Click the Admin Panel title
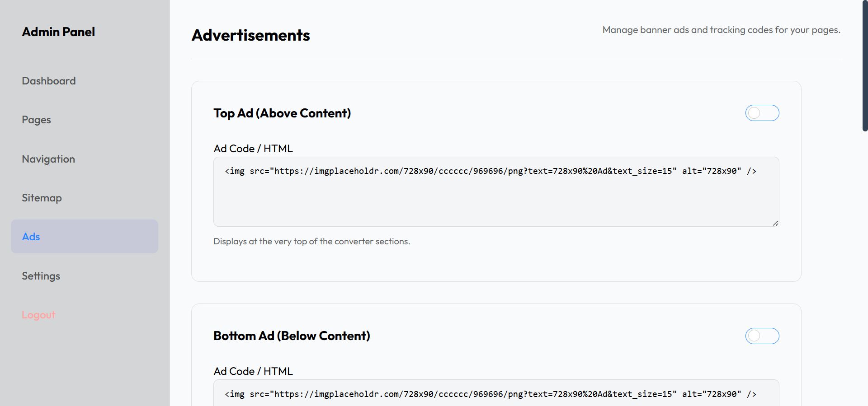The width and height of the screenshot is (868, 406). point(58,32)
